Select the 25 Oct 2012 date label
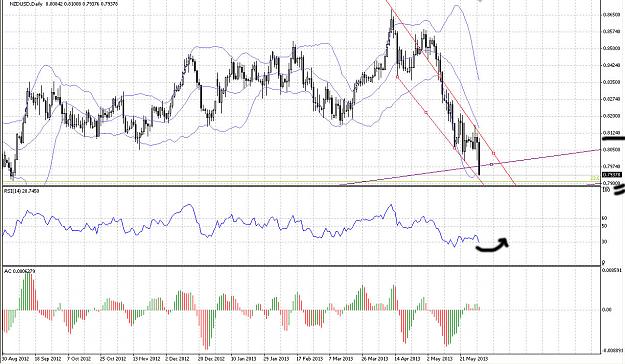 113,359
